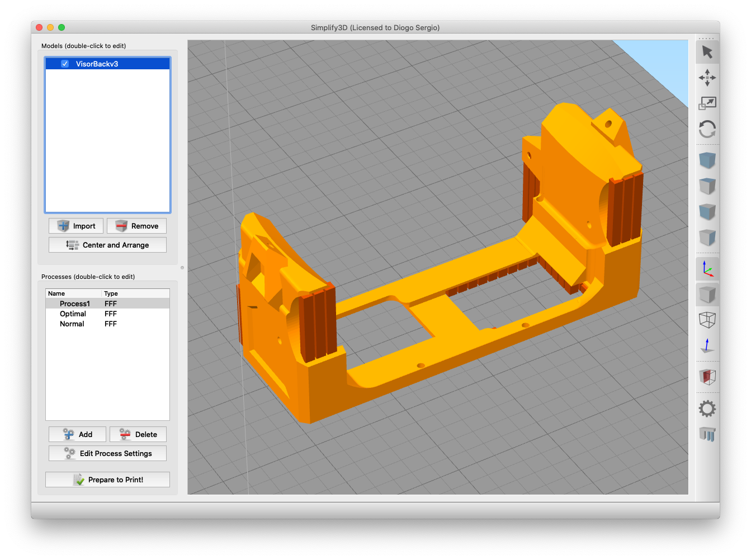
Task: Switch to top view cube icon
Action: pyautogui.click(x=707, y=186)
